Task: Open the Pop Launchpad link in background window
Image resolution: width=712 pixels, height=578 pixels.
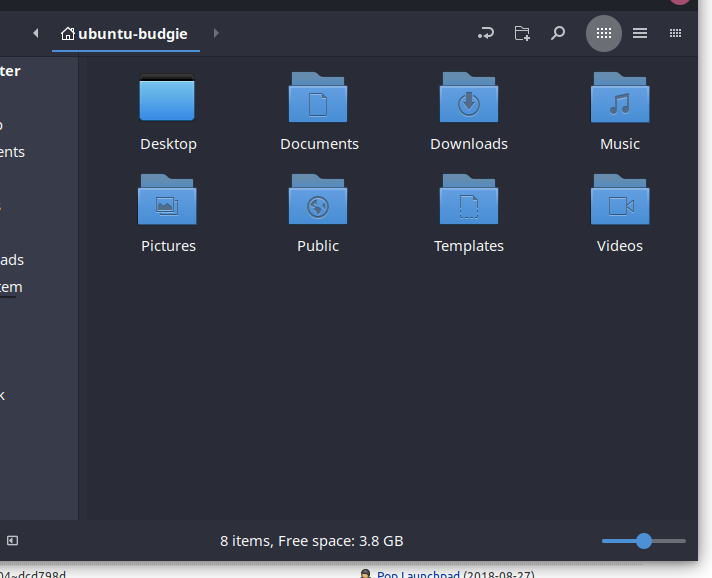Action: 418,574
